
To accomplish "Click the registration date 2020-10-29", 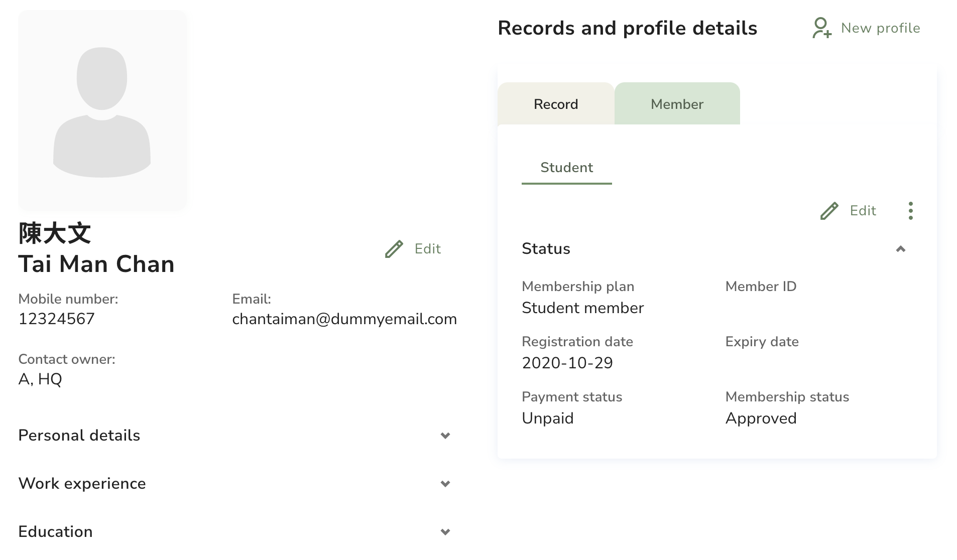I will tap(567, 363).
